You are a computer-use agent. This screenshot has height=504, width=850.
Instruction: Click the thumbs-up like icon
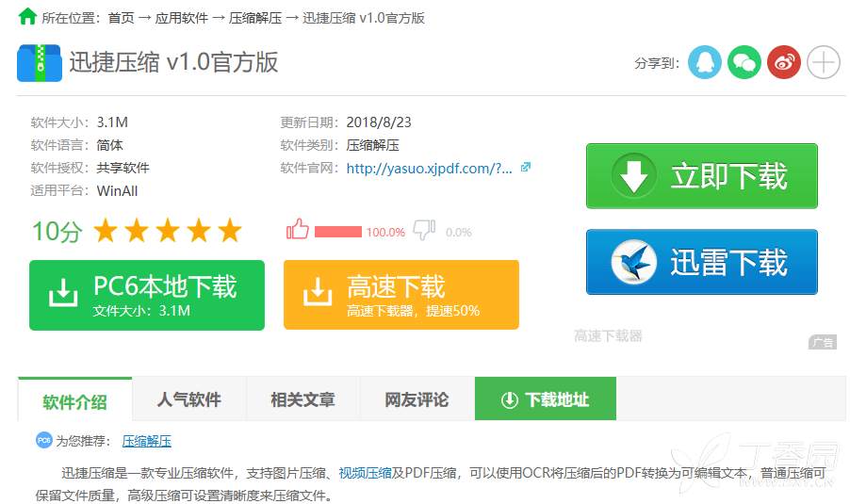point(298,230)
